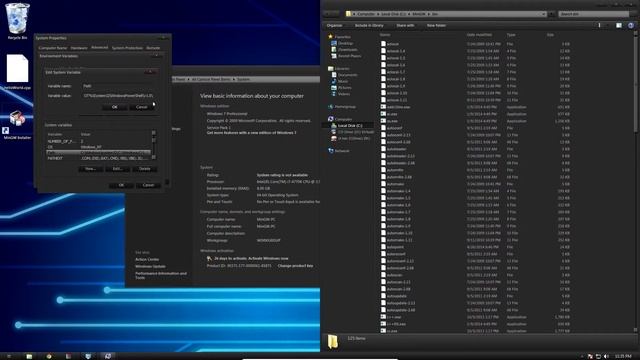The width and height of the screenshot is (640, 360).
Task: Click the Change product key link
Action: [x=295, y=266]
